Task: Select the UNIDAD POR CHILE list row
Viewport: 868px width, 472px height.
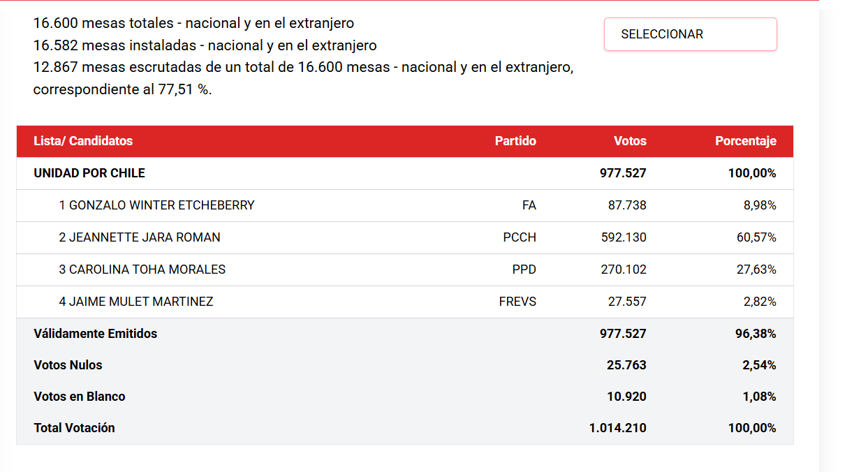Action: click(x=405, y=173)
